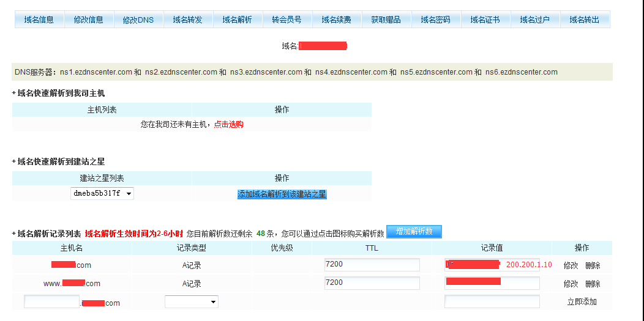Expand the dmeba5b317f site dropdown
644x321 pixels.
(x=103, y=194)
